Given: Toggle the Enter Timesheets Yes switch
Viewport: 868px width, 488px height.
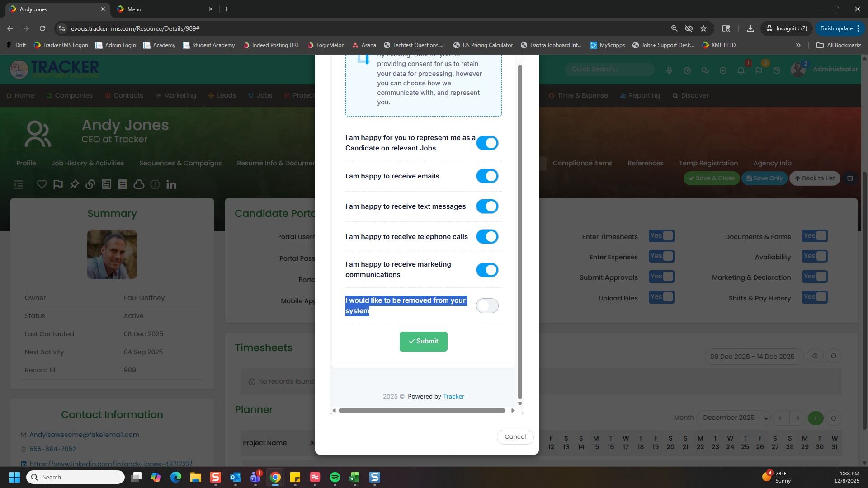Looking at the screenshot, I should 661,236.
